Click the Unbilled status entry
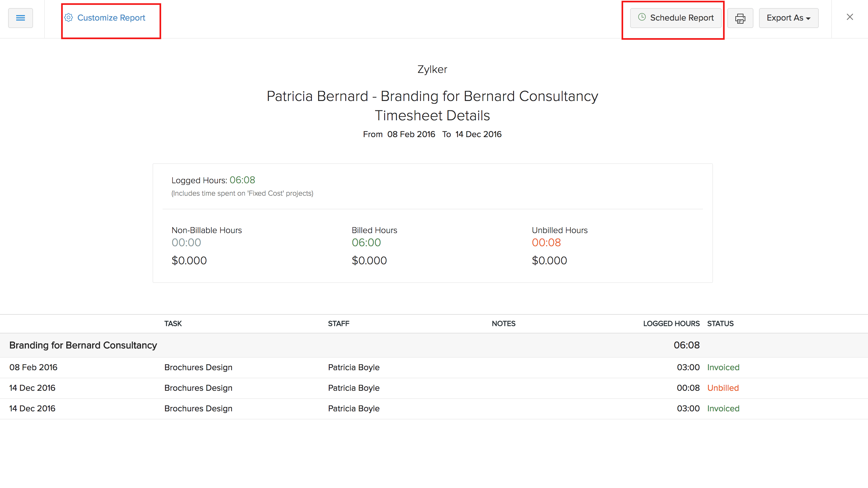This screenshot has height=488, width=868. click(x=722, y=388)
